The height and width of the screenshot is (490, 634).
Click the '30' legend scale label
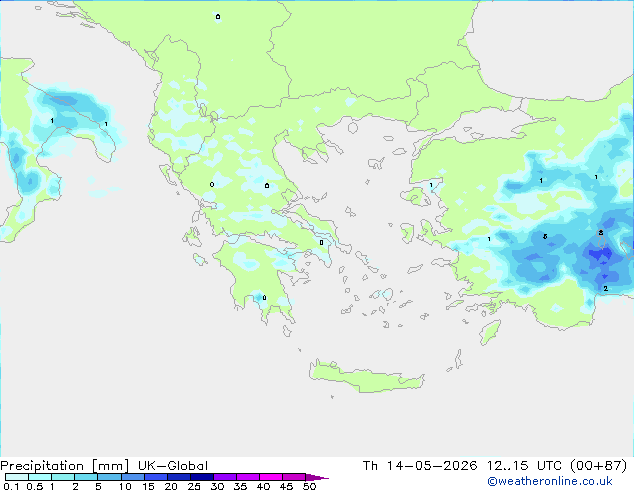[217, 486]
